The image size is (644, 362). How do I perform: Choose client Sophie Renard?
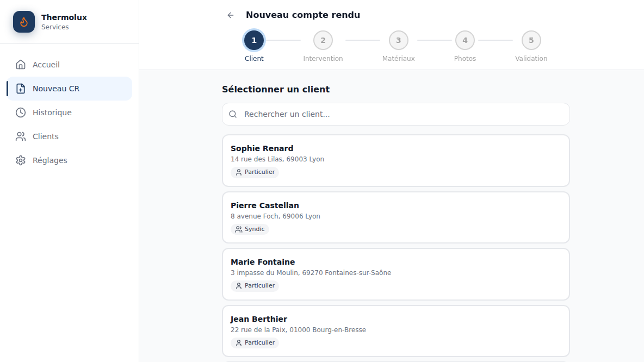pyautogui.click(x=396, y=160)
